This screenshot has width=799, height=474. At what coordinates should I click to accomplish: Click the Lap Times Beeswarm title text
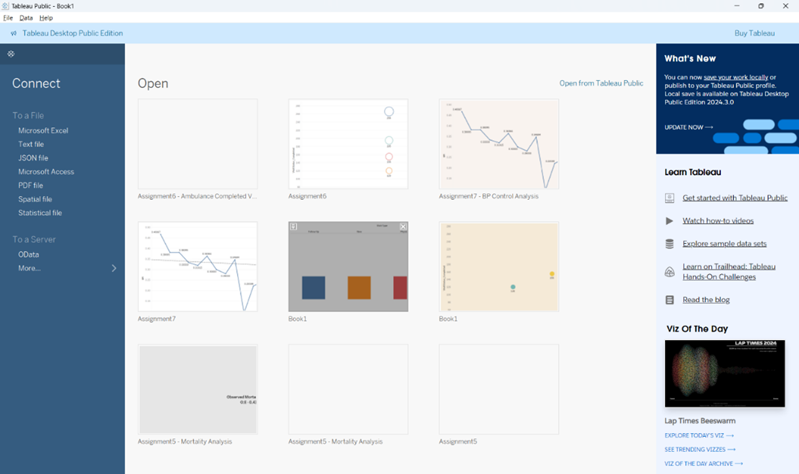(700, 421)
